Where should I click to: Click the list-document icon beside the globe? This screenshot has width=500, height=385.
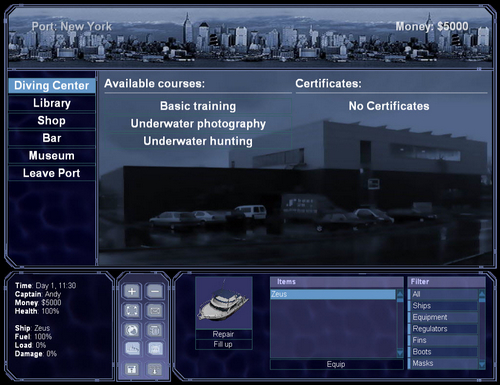click(x=155, y=330)
